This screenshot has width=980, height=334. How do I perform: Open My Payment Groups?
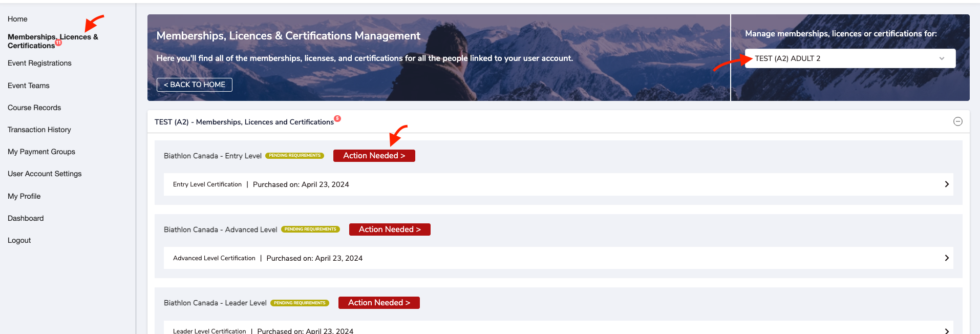coord(41,152)
